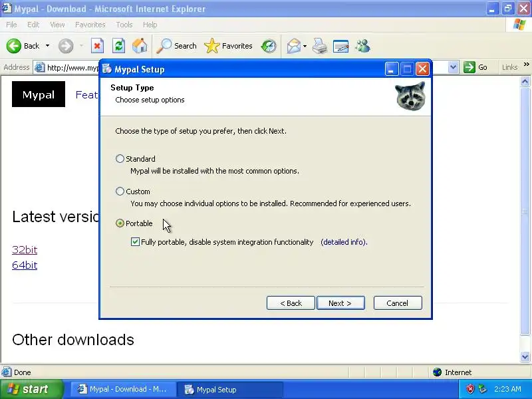Click the IE Back arrow icon
The height and width of the screenshot is (399, 532).
(14, 46)
